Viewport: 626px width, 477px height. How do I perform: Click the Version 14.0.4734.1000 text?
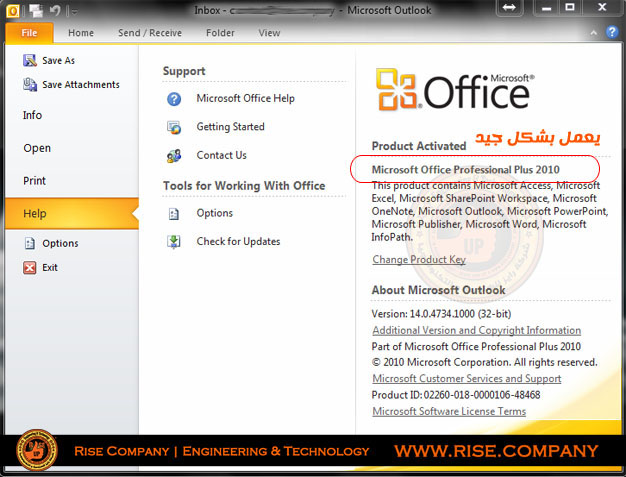coord(441,314)
